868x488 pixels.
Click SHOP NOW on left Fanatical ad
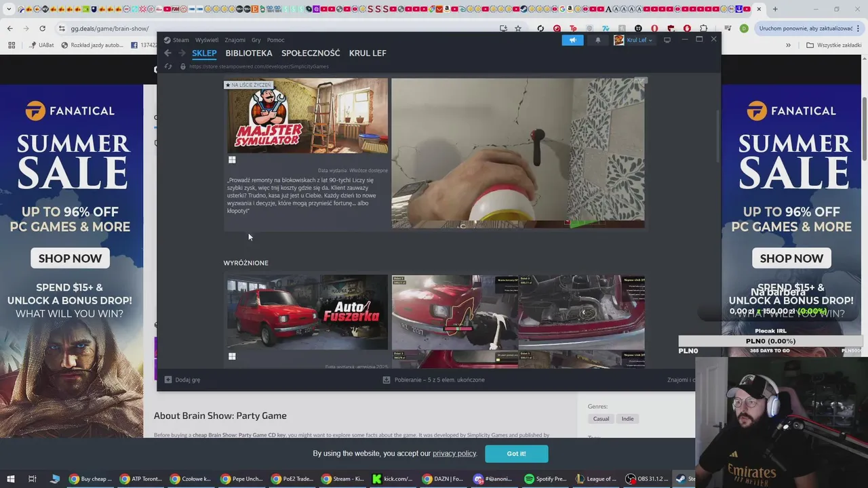71,258
